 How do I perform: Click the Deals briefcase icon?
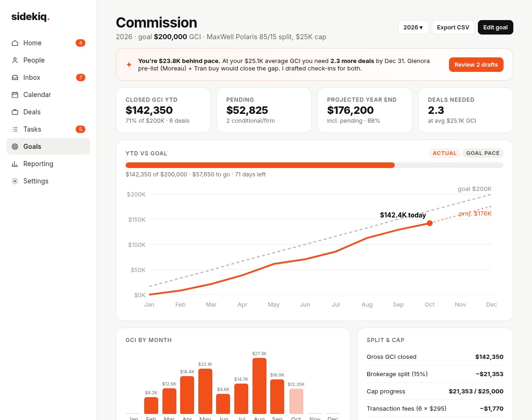pyautogui.click(x=15, y=112)
